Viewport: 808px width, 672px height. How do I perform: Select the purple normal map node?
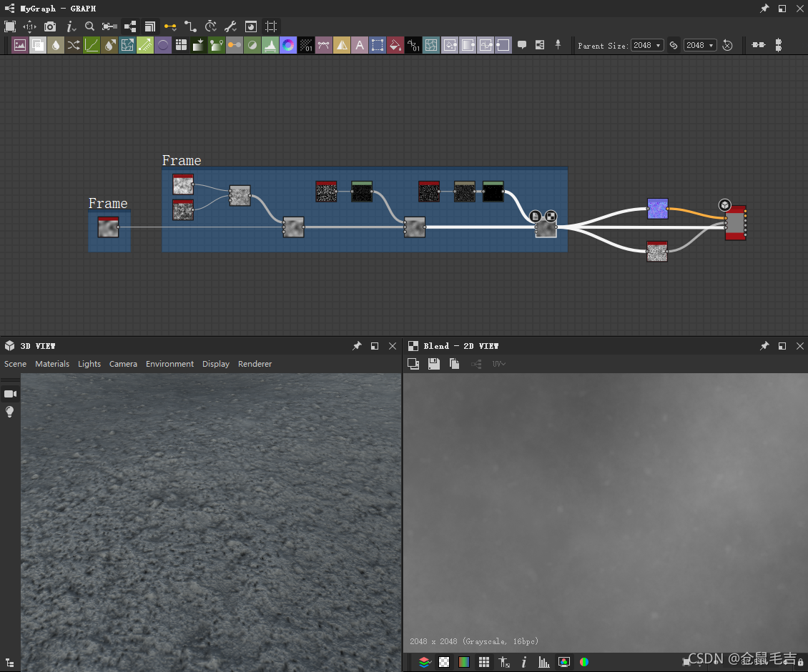point(658,209)
